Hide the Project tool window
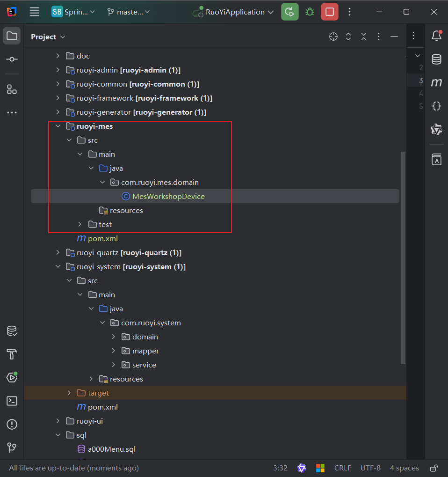This screenshot has height=477, width=448. [x=394, y=37]
